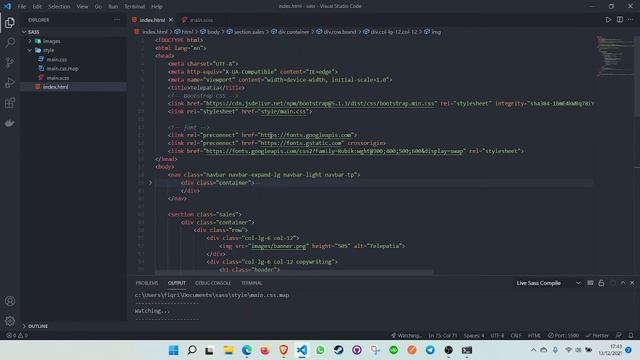Image resolution: width=640 pixels, height=360 pixels.
Task: Clear the Output panel
Action: pyautogui.click(x=590, y=283)
